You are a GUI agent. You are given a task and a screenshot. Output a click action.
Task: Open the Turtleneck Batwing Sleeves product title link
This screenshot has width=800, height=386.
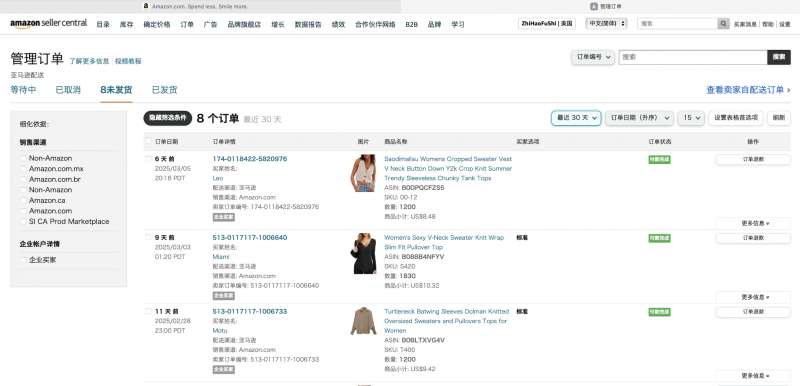(x=446, y=321)
